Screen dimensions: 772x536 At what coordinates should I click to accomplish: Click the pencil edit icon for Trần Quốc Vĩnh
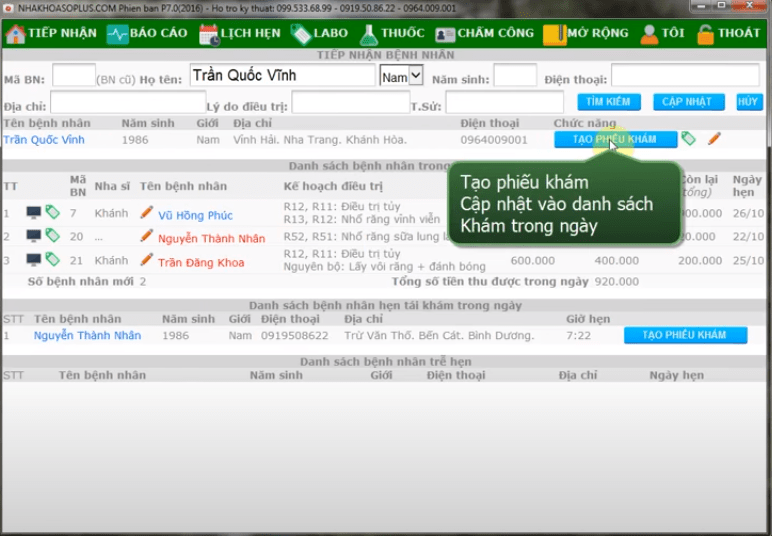[x=714, y=139]
